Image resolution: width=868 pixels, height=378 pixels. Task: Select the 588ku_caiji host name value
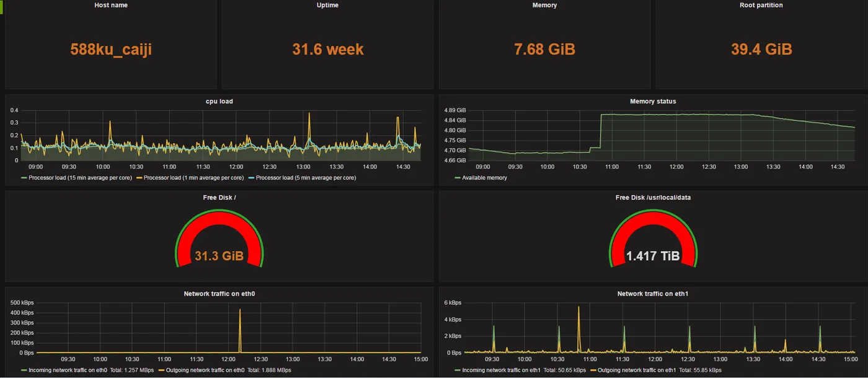coord(111,50)
